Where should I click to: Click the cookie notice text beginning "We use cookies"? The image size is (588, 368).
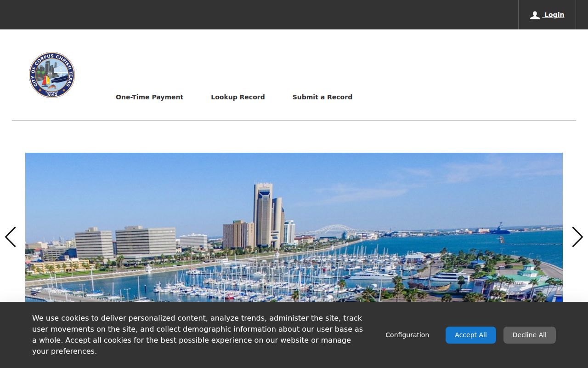click(x=198, y=335)
